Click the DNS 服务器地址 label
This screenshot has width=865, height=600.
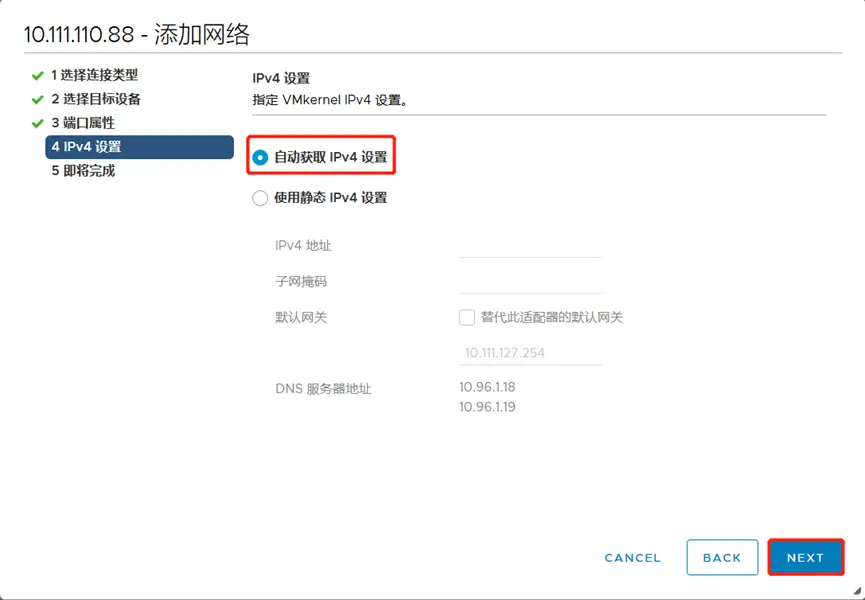(x=323, y=389)
